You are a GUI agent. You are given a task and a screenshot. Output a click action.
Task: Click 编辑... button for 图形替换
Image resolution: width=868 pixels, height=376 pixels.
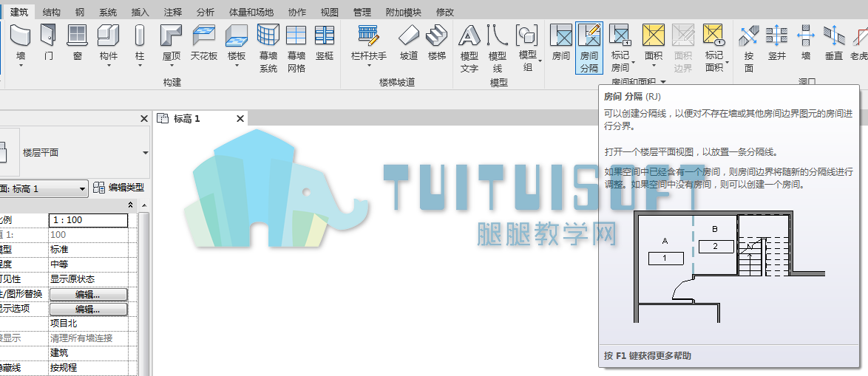(x=88, y=294)
